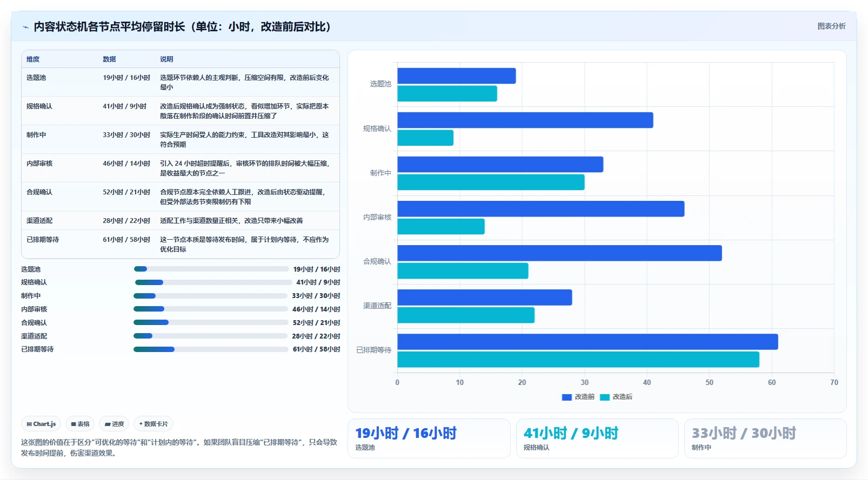Toggle the 改造后 legend swatch
This screenshot has width=868, height=480.
point(605,397)
